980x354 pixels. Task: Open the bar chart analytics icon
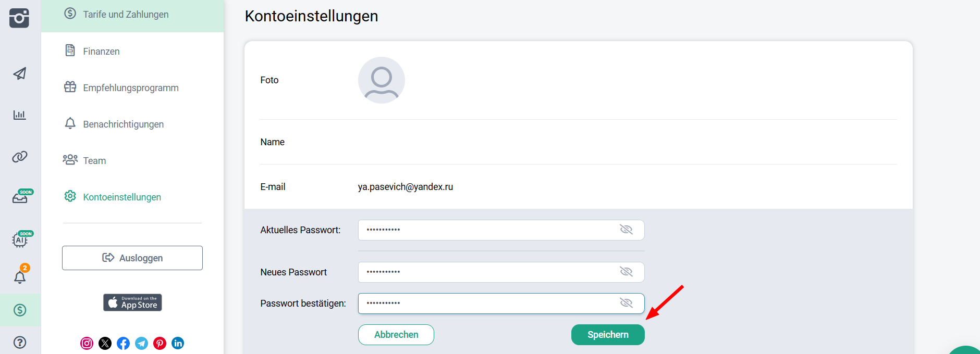(20, 115)
